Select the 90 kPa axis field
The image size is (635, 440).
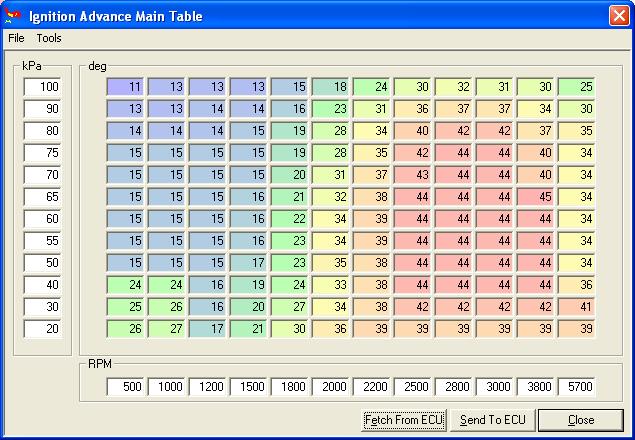click(x=42, y=109)
